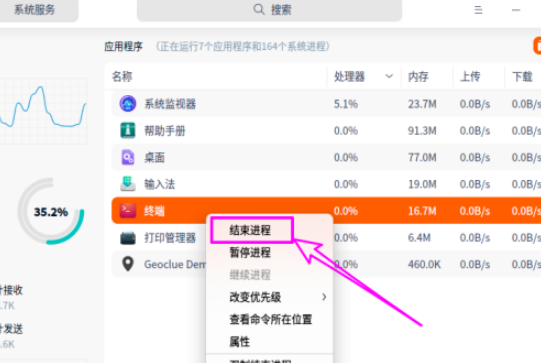Select the Geoclue Demo process name

[x=175, y=264]
